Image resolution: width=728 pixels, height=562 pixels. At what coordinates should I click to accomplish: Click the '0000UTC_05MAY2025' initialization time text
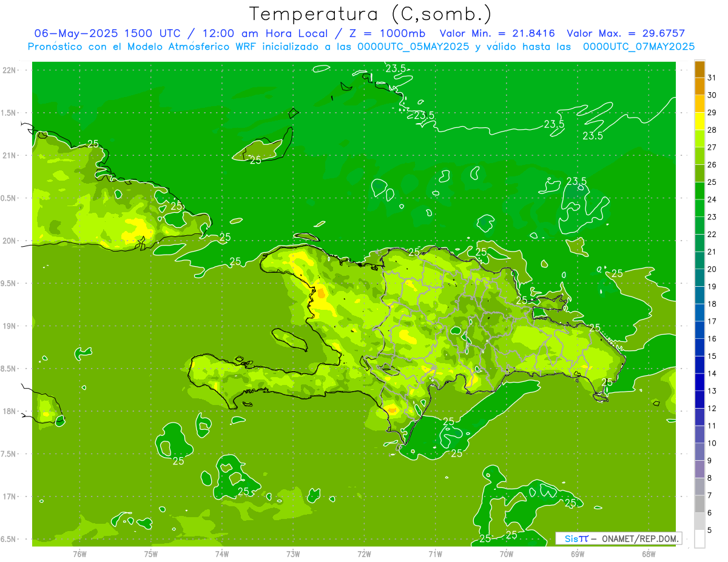coord(414,47)
